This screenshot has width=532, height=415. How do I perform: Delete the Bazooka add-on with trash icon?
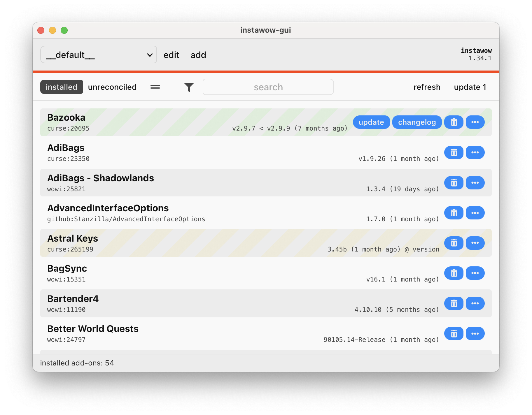(x=454, y=122)
